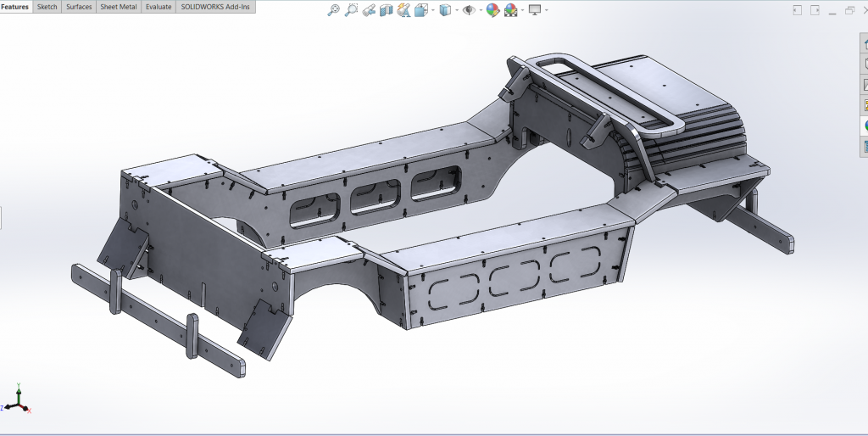
Task: Activate the Section View tool
Action: pos(386,10)
